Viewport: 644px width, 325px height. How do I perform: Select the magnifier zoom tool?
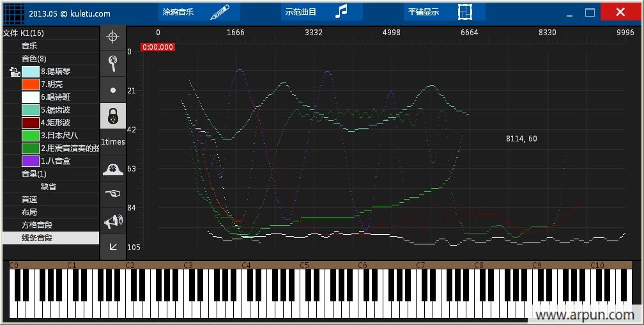click(113, 63)
